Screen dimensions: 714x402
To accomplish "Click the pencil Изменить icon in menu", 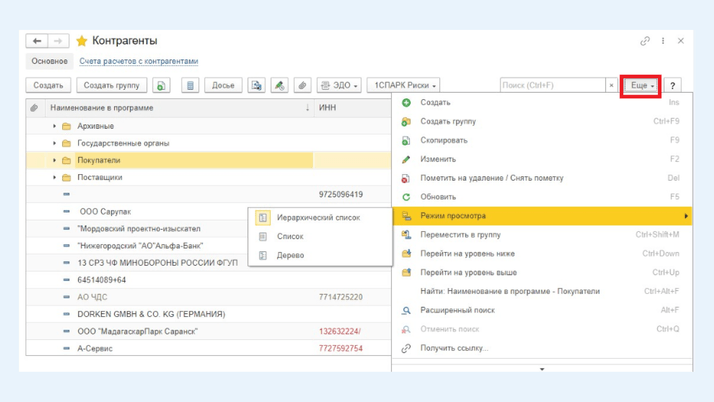I will (406, 159).
